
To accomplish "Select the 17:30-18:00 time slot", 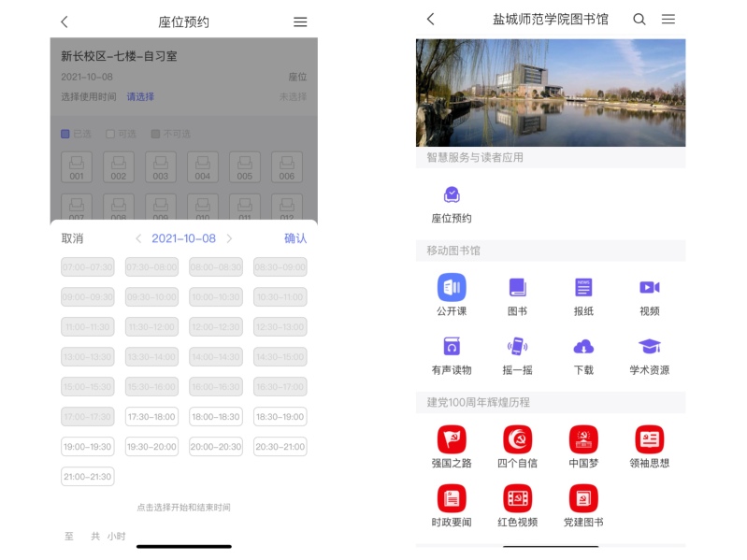I will tap(151, 417).
